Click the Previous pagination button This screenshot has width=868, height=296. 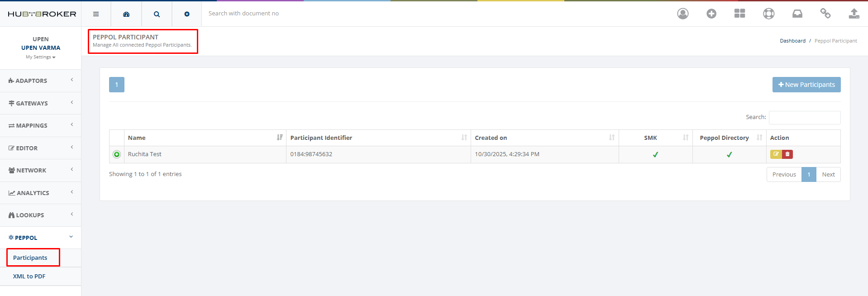784,175
